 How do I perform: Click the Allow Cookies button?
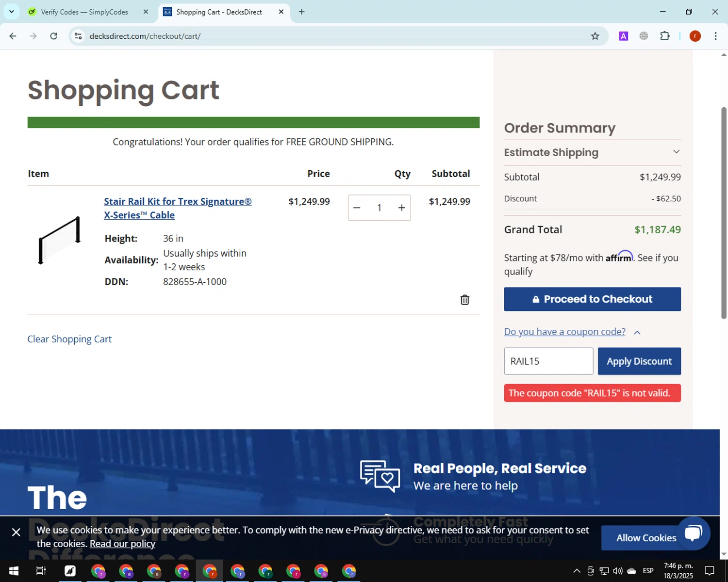pos(645,538)
